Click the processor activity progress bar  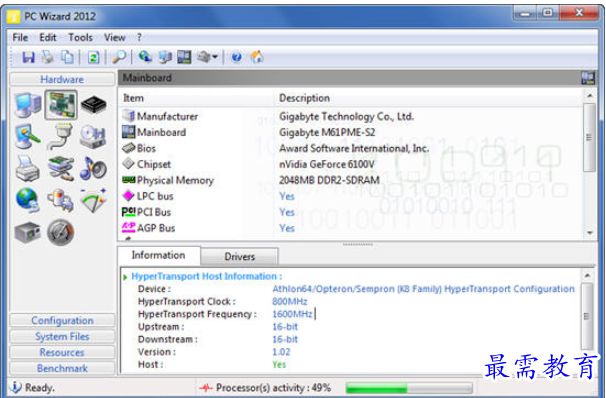click(x=409, y=388)
